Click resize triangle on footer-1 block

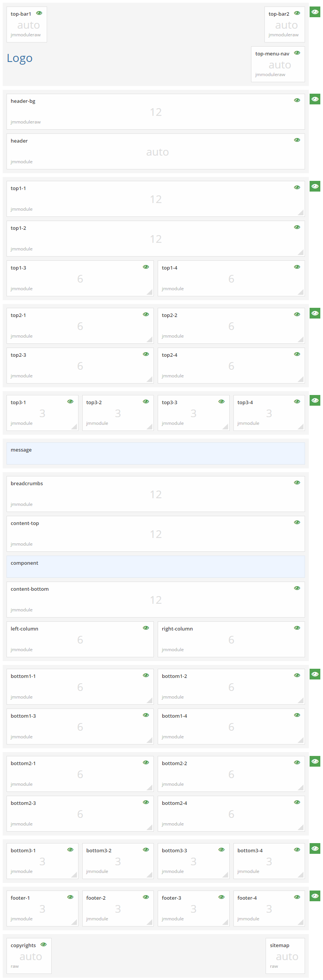[74, 922]
